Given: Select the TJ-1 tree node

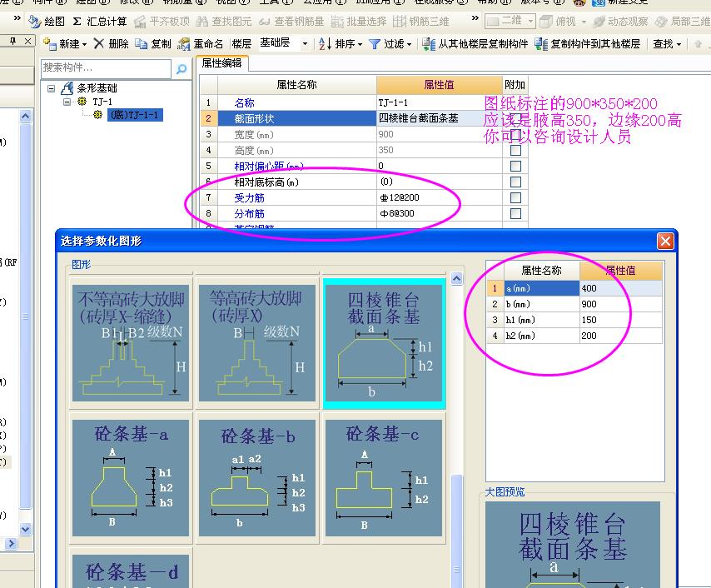Looking at the screenshot, I should click(x=102, y=102).
